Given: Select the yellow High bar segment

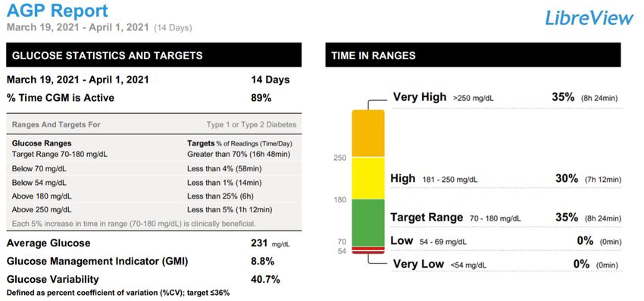Looking at the screenshot, I should coord(368,178).
